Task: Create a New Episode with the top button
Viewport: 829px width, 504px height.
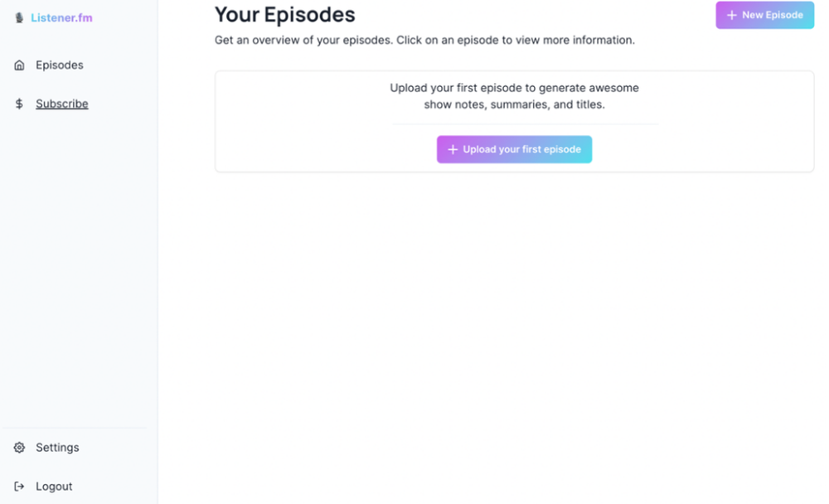Action: [764, 15]
